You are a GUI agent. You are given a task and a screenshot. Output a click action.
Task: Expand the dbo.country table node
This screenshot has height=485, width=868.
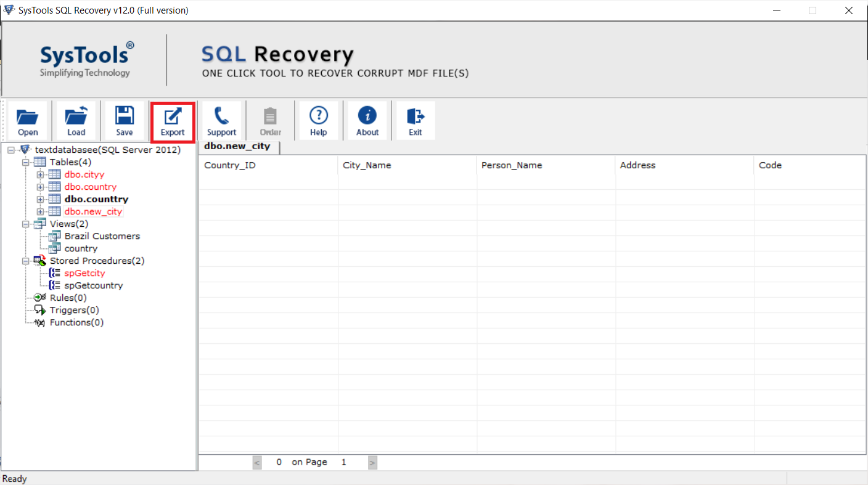tap(41, 187)
